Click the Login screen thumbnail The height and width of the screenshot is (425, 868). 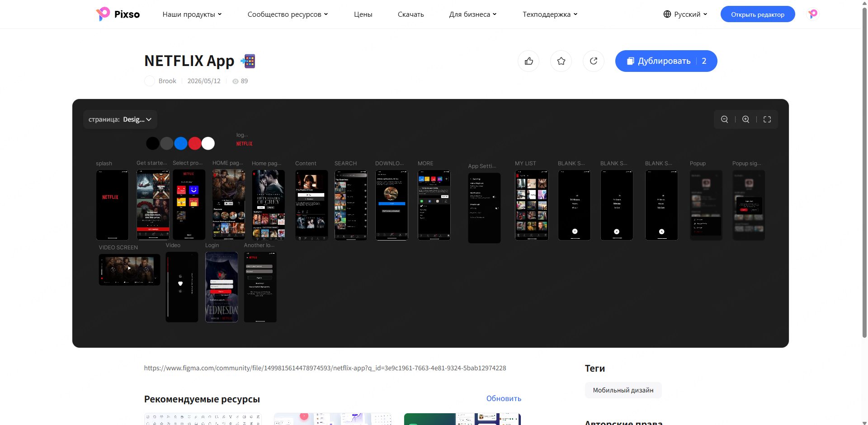[x=222, y=287]
